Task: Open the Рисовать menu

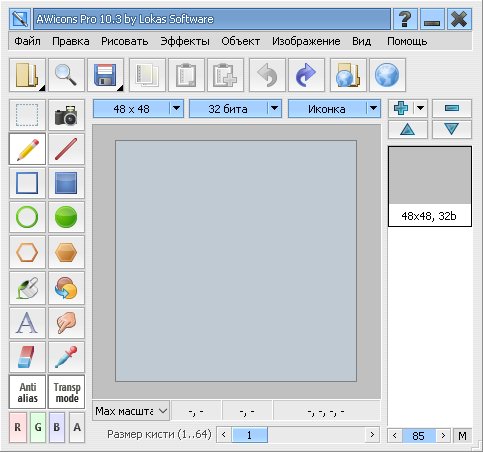Action: (x=125, y=41)
